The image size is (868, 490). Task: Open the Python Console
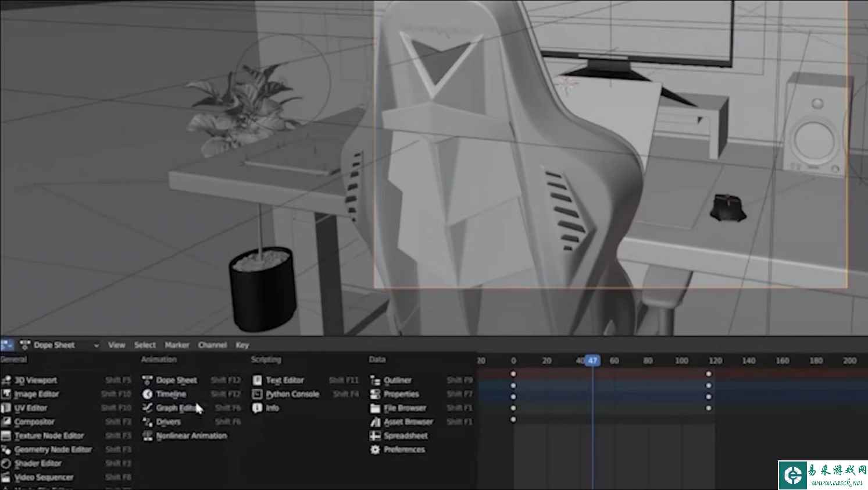tap(292, 395)
